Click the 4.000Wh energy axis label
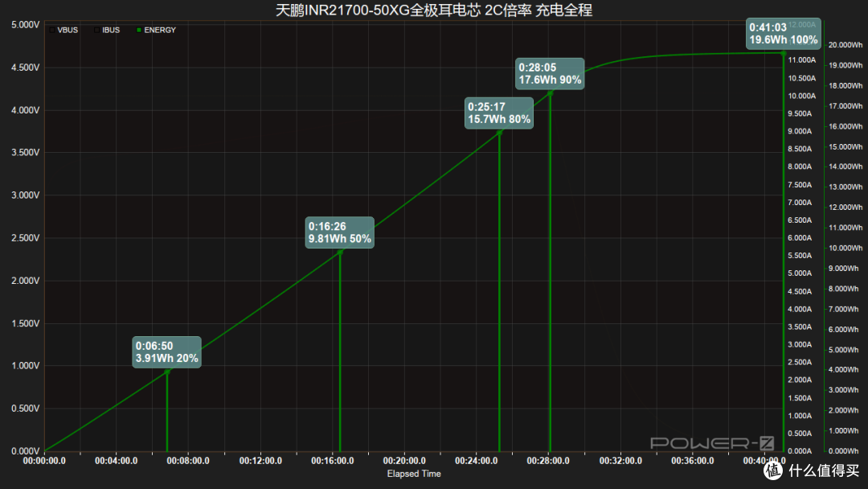The width and height of the screenshot is (868, 489). point(844,370)
